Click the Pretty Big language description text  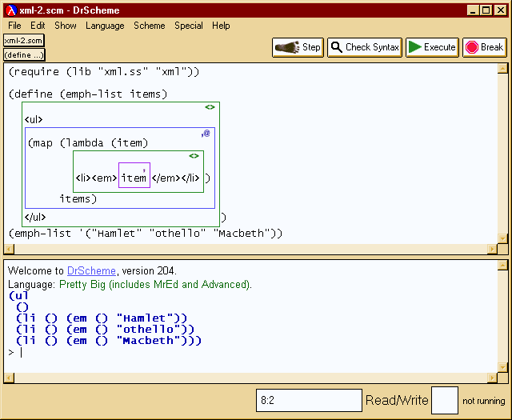pos(155,285)
